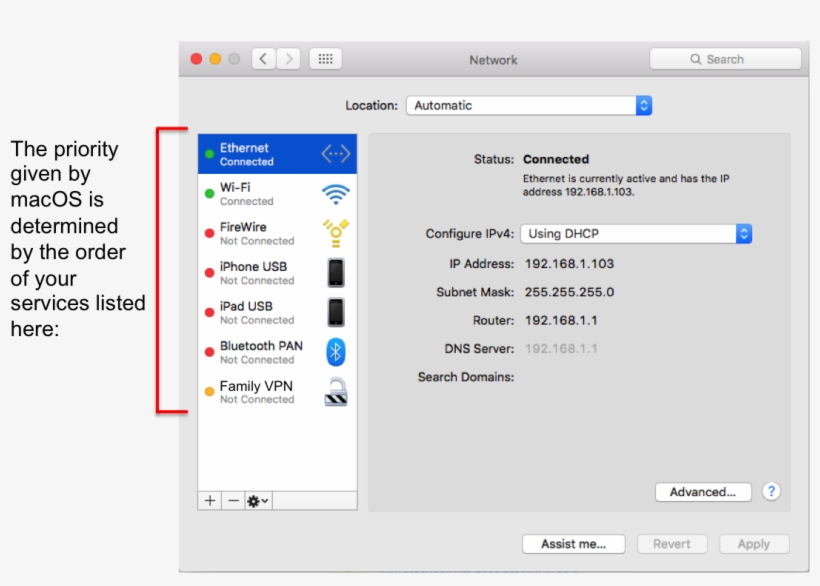The width and height of the screenshot is (820, 586).
Task: Open the gear action menu
Action: click(258, 501)
